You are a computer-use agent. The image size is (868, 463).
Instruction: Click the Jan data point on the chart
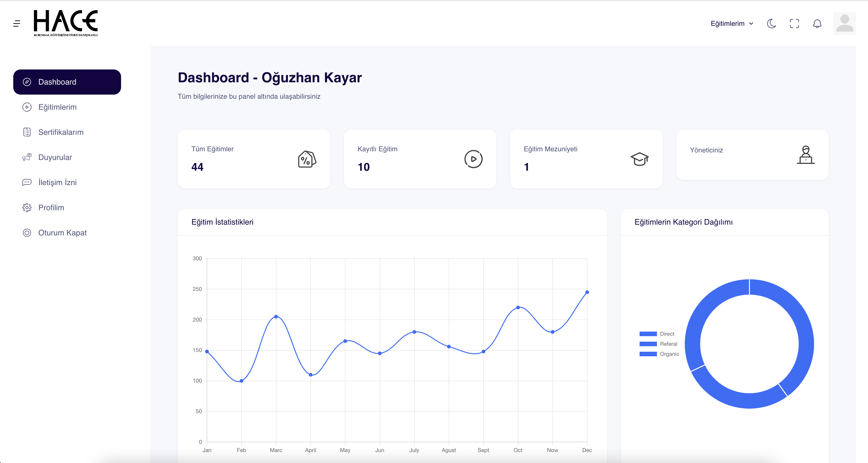click(x=207, y=352)
